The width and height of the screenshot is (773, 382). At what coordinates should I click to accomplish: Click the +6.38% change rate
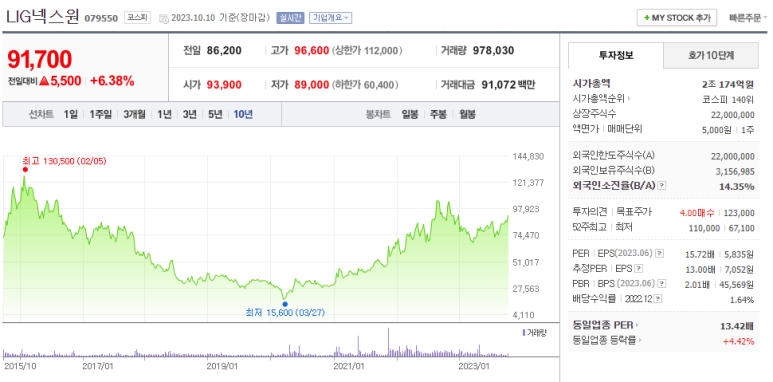pyautogui.click(x=112, y=81)
